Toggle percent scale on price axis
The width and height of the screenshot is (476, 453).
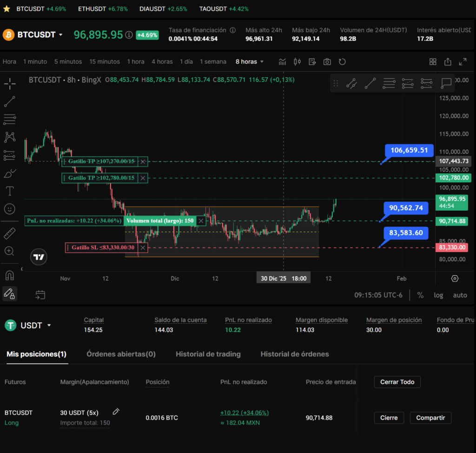[x=420, y=295]
